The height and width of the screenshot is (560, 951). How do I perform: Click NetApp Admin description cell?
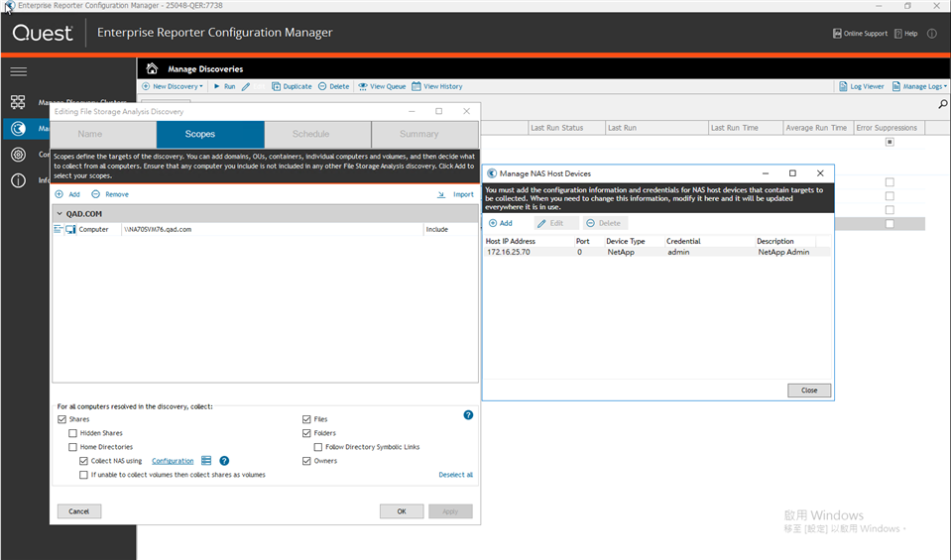pos(783,252)
